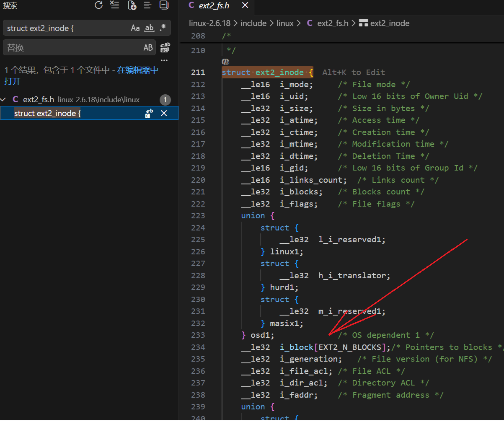Click the i_ctime field declaration
This screenshot has height=427, width=504.
(x=299, y=132)
